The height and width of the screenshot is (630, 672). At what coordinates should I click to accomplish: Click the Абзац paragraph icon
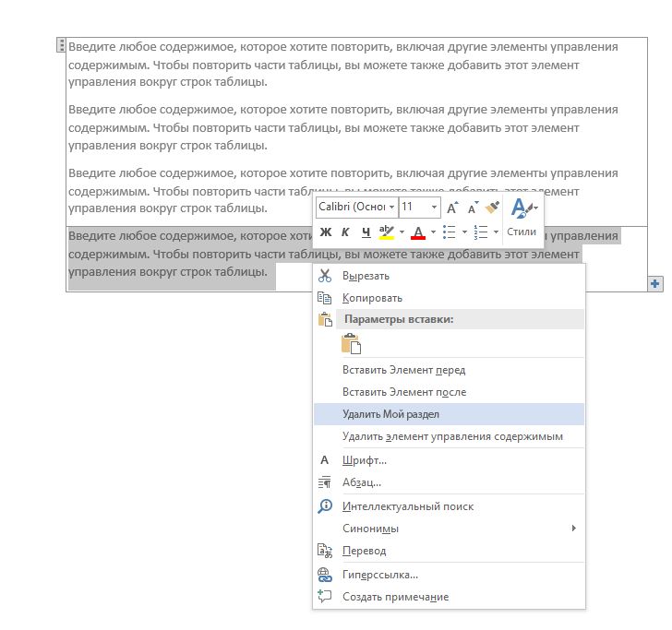point(325,482)
